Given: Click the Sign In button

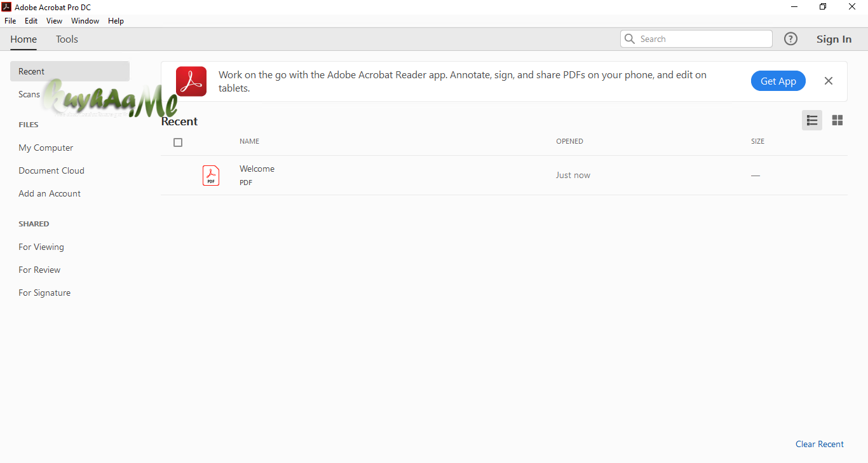Looking at the screenshot, I should [834, 39].
